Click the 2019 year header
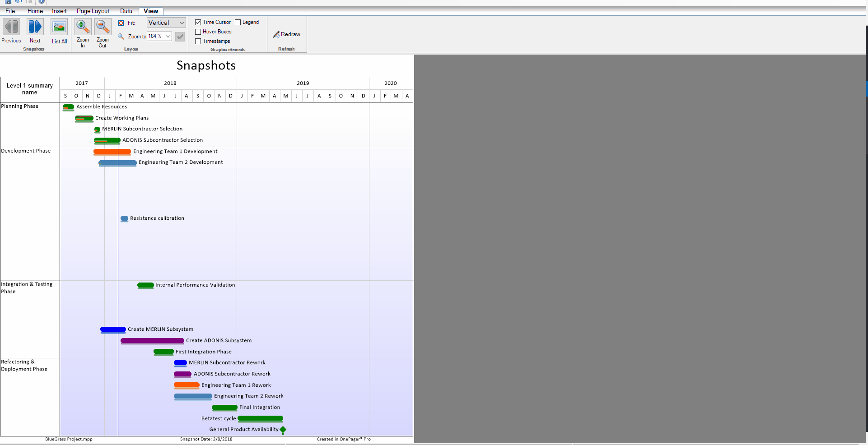The width and height of the screenshot is (868, 445). [x=303, y=83]
